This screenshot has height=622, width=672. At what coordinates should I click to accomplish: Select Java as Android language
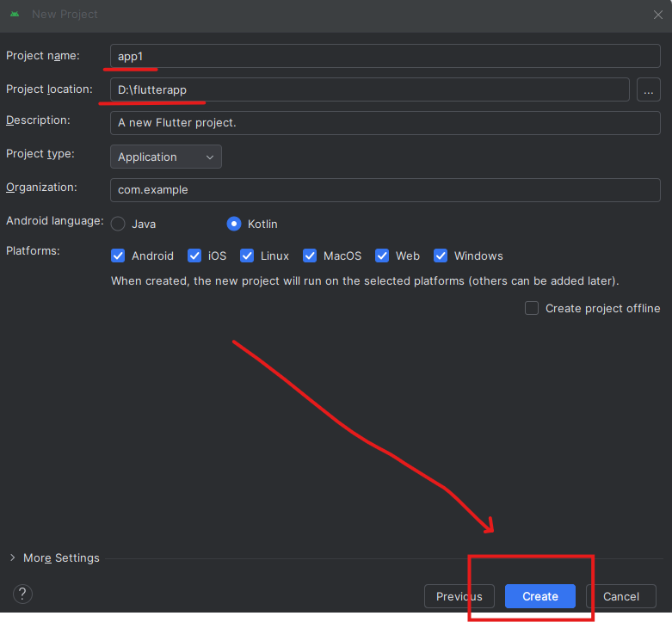[x=119, y=224]
